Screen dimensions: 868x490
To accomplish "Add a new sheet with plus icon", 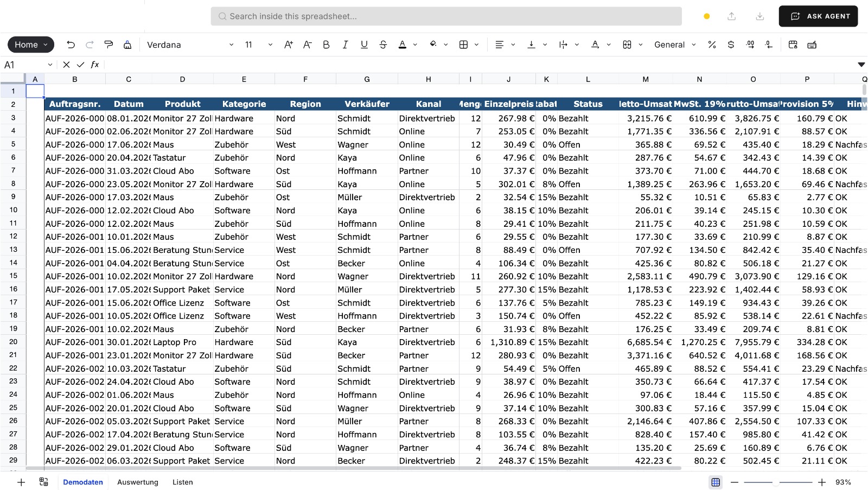I will tap(21, 482).
